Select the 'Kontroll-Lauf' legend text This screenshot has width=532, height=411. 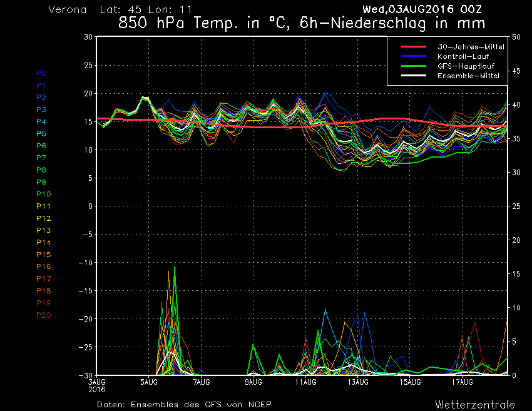click(463, 56)
